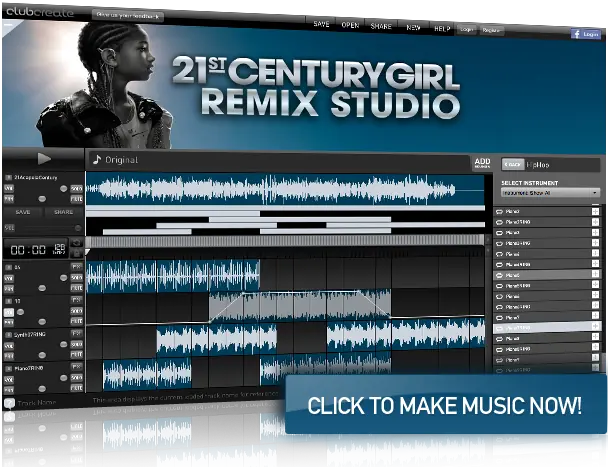Click the 00:00 time display
The height and width of the screenshot is (467, 608).
(28, 250)
